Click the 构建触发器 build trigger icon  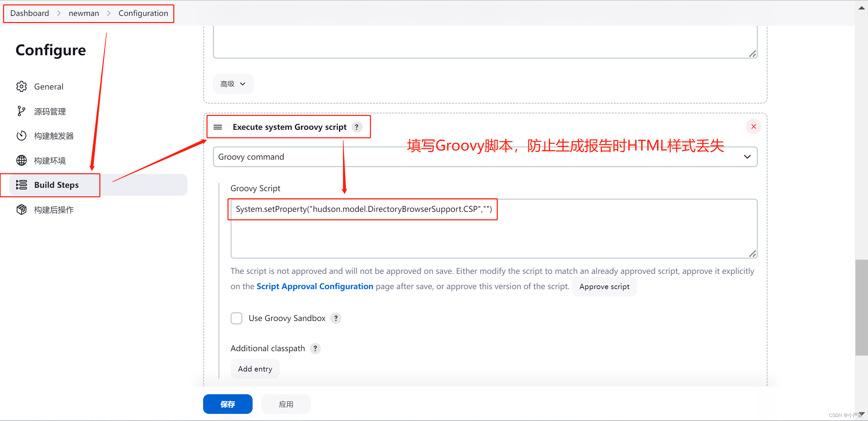coord(22,136)
